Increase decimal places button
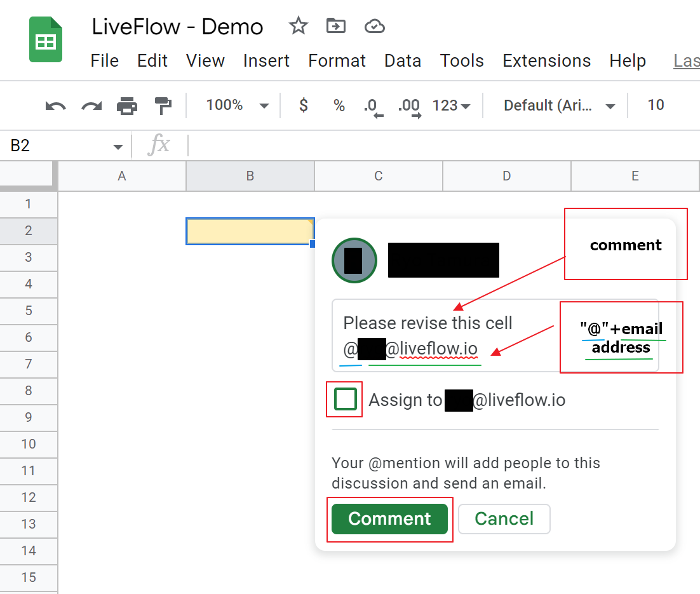 pyautogui.click(x=409, y=107)
